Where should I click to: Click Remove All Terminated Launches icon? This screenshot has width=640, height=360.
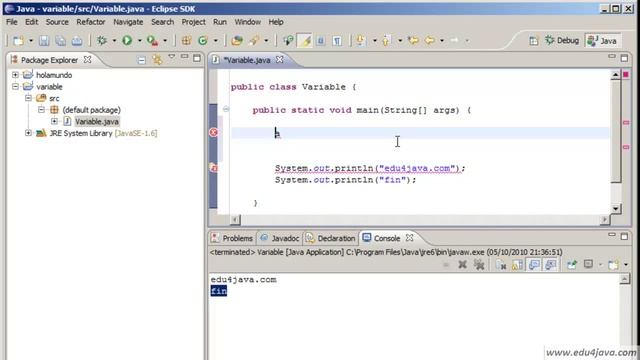pos(479,264)
